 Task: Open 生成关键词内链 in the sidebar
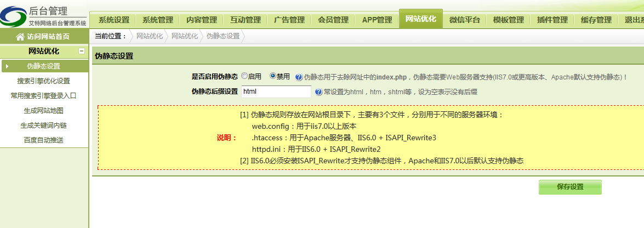click(x=43, y=126)
